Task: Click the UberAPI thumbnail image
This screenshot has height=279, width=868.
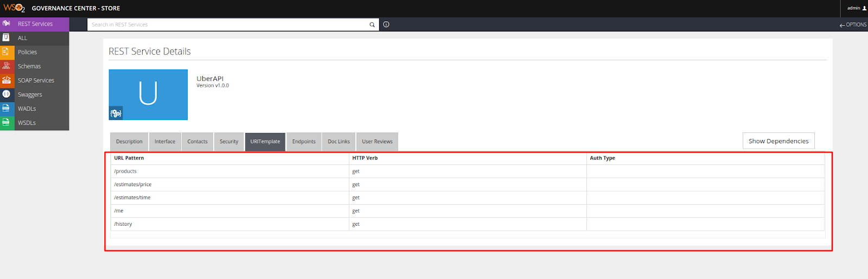Action: click(x=148, y=94)
